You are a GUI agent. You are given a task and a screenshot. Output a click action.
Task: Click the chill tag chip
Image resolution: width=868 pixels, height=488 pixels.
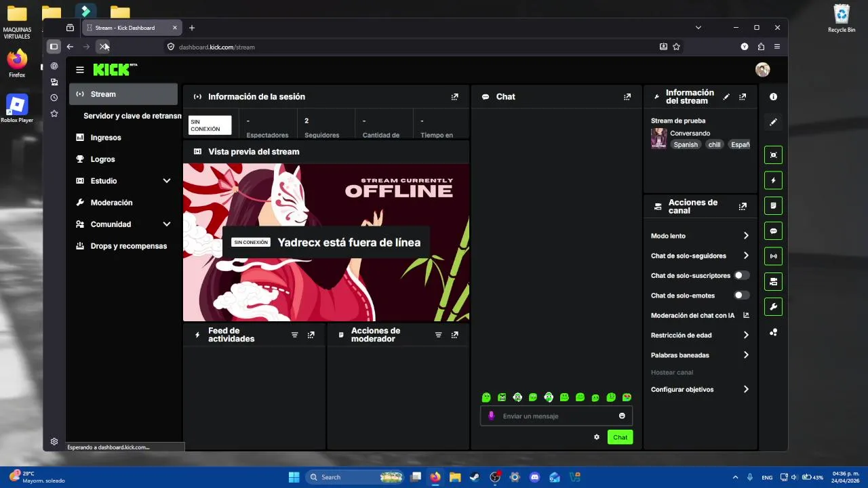[715, 144]
